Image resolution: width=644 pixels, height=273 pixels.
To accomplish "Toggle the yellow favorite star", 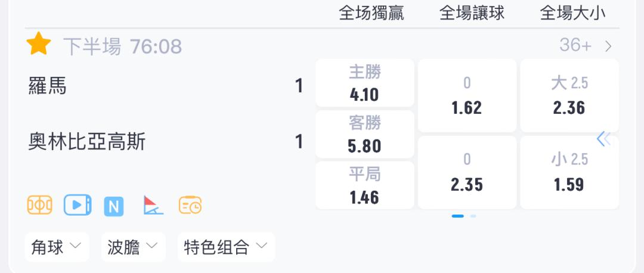I will (x=39, y=44).
